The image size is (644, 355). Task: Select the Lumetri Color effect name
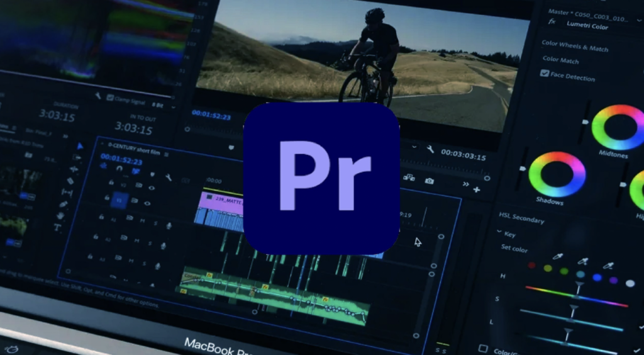(587, 25)
